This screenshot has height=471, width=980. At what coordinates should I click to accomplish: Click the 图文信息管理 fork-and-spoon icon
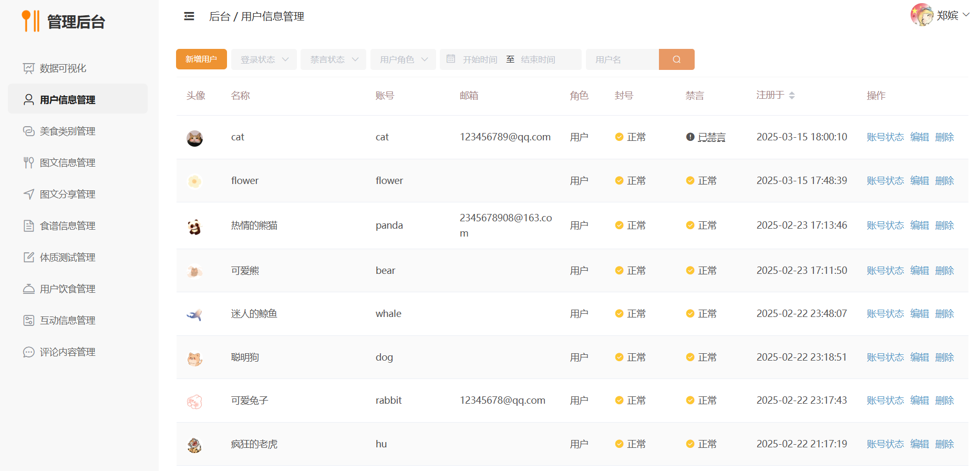[29, 162]
